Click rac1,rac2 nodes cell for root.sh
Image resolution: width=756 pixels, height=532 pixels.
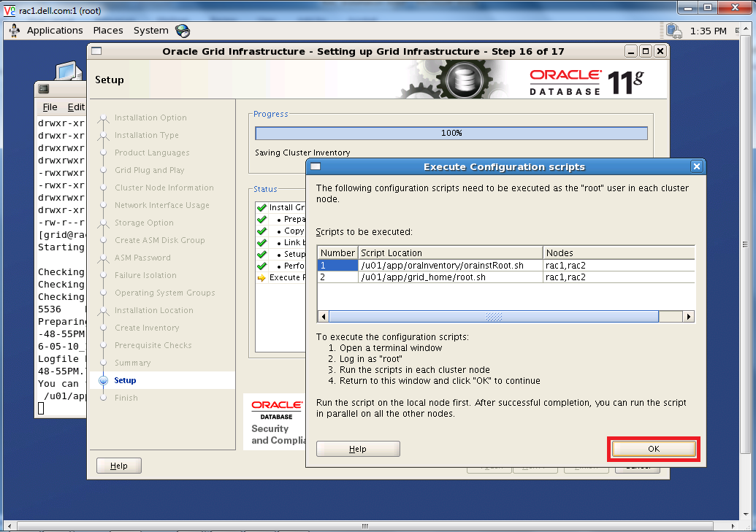click(x=619, y=277)
